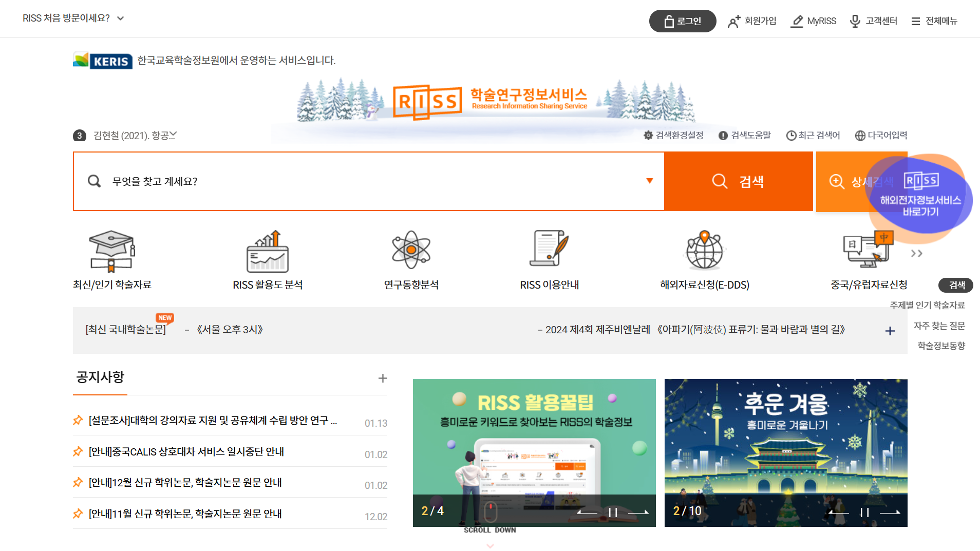Viewport: 980px width, 551px height.
Task: Expand 공지사항 with the plus icon
Action: click(x=383, y=378)
